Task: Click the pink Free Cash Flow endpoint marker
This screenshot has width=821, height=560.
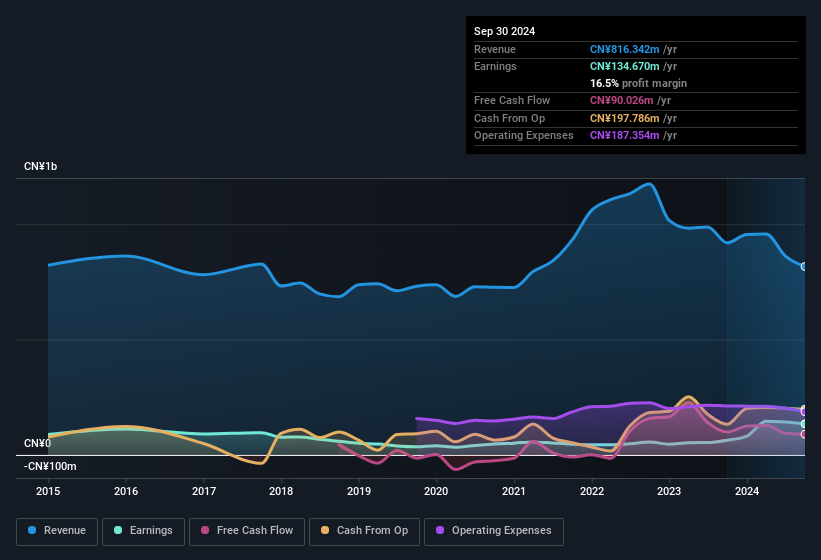Action: coord(804,434)
